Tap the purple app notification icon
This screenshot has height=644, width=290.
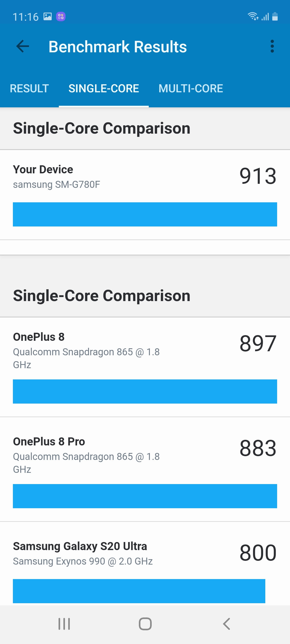[61, 17]
